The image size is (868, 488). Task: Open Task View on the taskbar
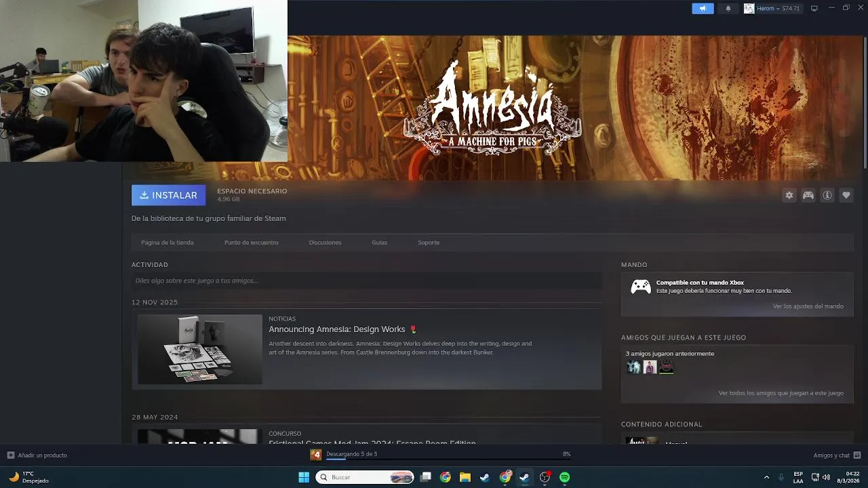coord(426,477)
